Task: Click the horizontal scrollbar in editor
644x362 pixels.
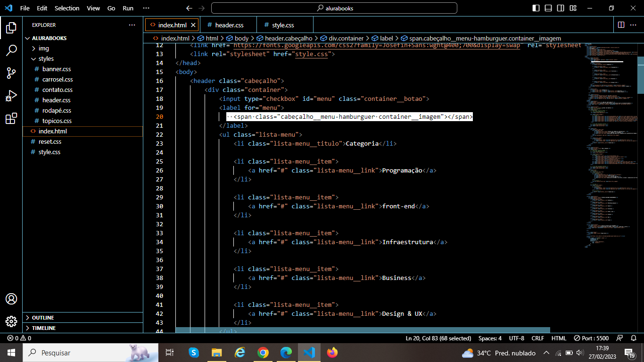Action: pyautogui.click(x=363, y=330)
